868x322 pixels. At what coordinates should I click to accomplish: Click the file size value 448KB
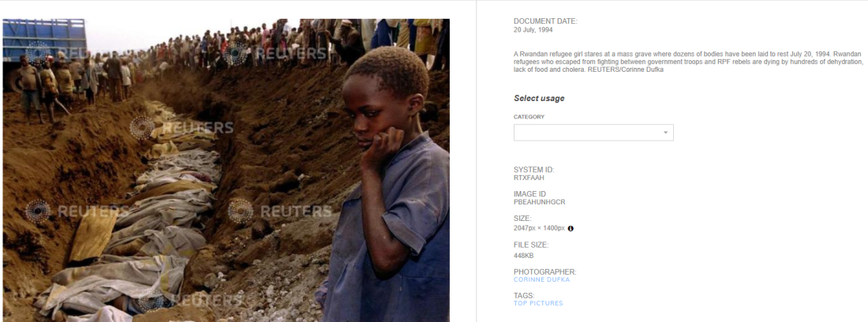coord(524,256)
